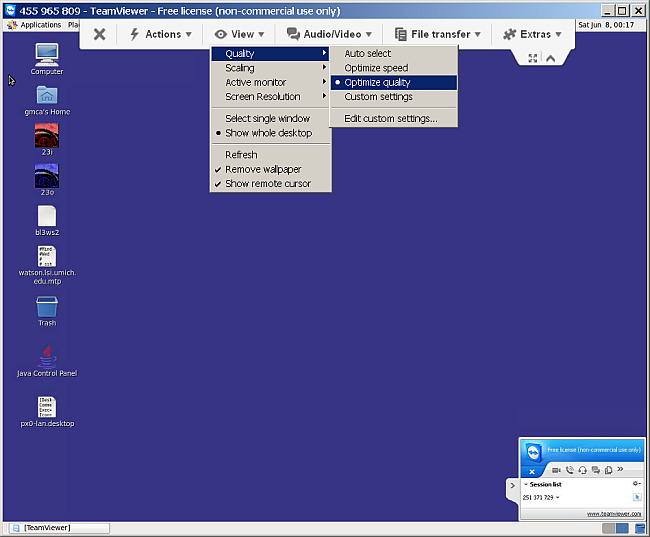650x537 pixels.
Task: Click the headset VoIP icon in TeamViewer panel
Action: click(582, 470)
